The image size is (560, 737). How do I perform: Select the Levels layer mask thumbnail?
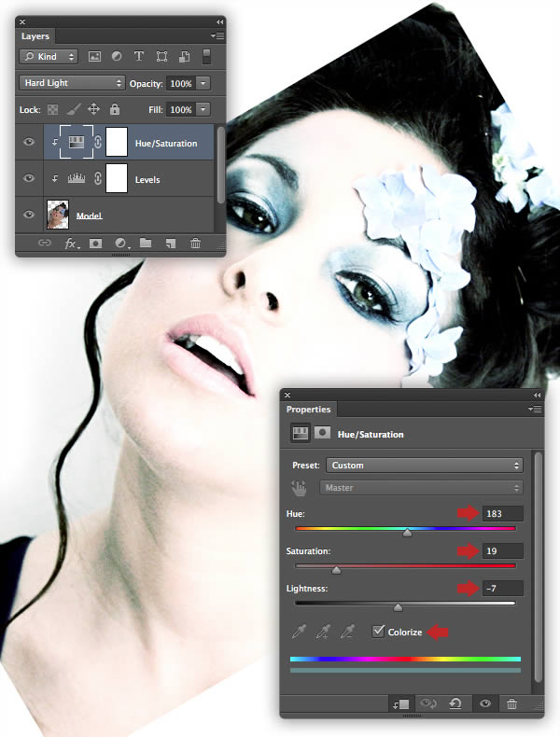[117, 178]
